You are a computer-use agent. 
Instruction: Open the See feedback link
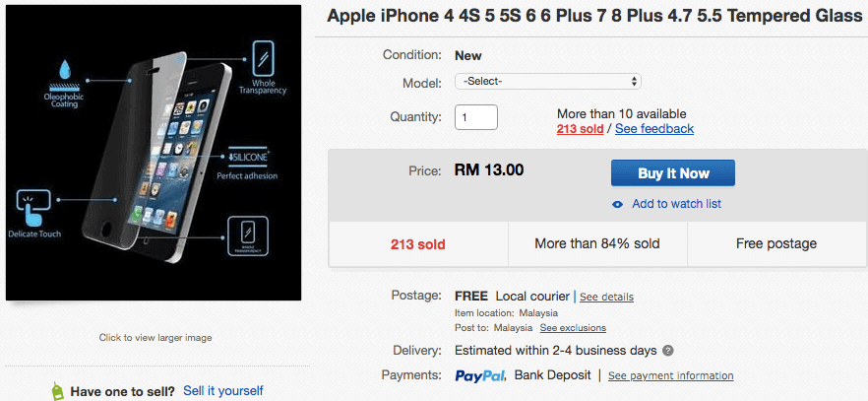(x=654, y=129)
